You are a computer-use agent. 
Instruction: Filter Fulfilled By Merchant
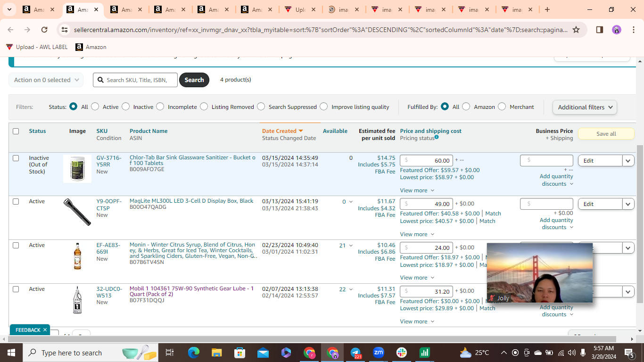click(x=502, y=107)
